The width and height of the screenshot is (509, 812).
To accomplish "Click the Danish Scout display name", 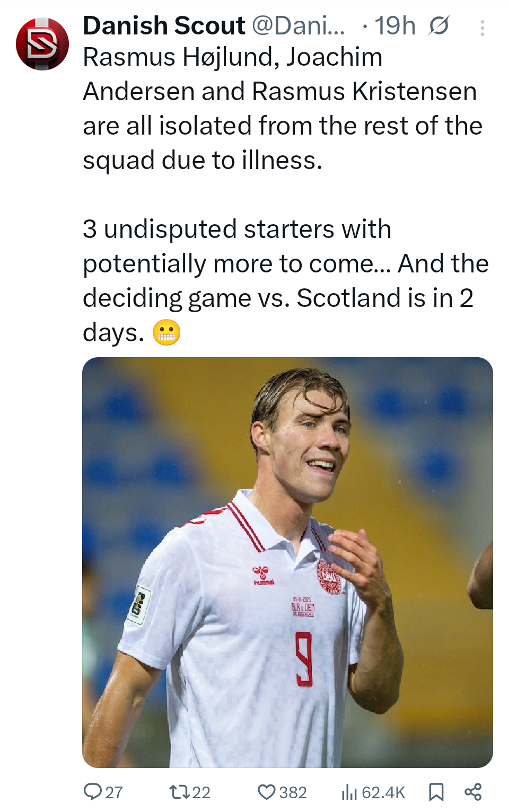I will click(x=164, y=25).
